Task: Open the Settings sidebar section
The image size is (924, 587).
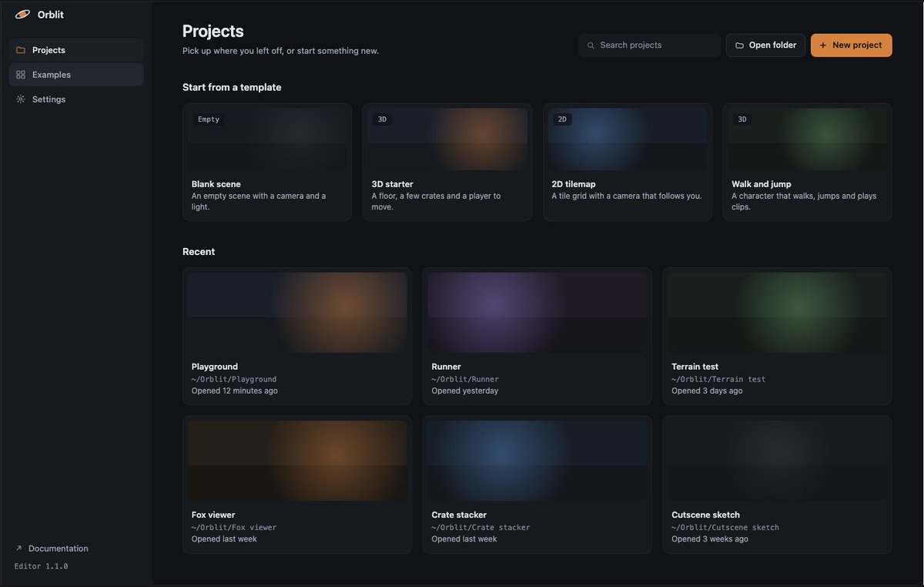Action: pos(76,99)
